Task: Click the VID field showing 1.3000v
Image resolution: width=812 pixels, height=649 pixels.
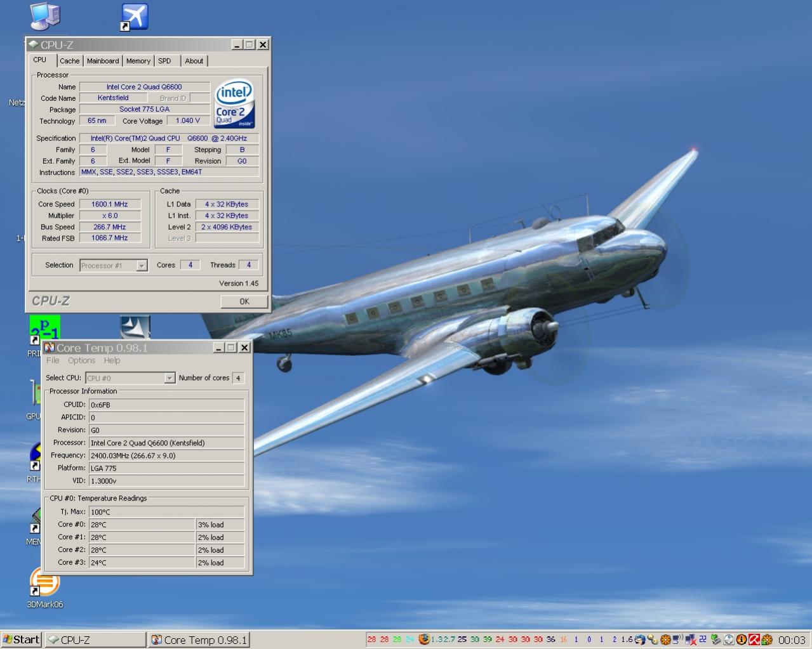Action: (x=166, y=481)
